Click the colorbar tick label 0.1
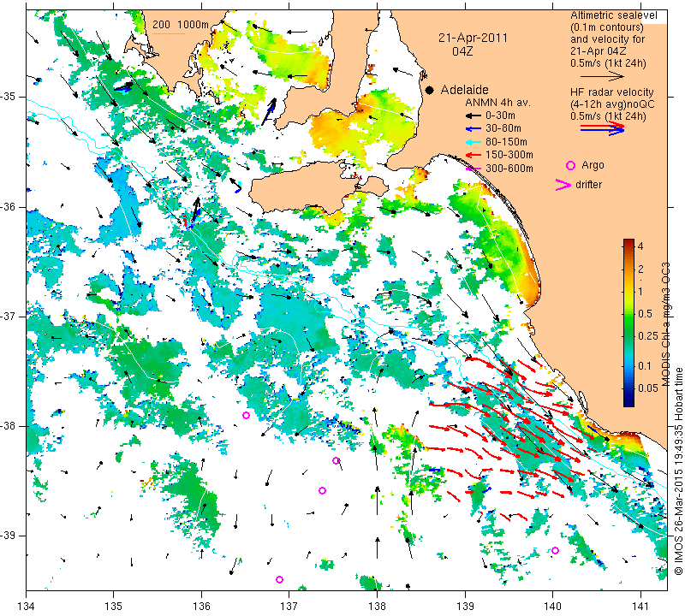Image resolution: width=685 pixels, height=616 pixels. 645,366
